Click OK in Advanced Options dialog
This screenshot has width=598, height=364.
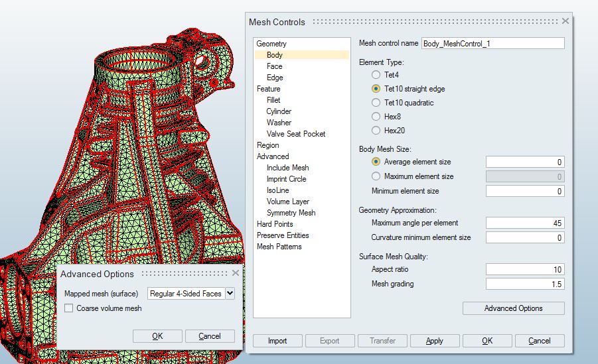(x=157, y=336)
